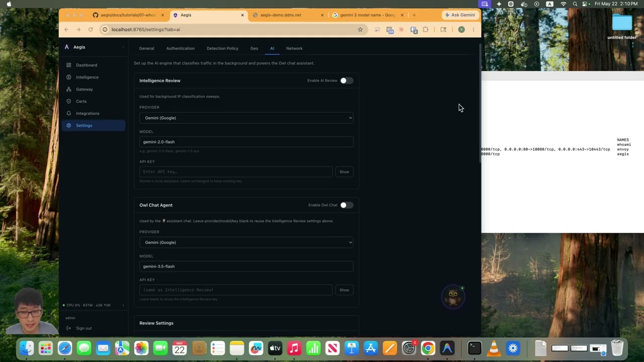Screen dimensions: 644x362
Task: Launch Safari from the Dock
Action: tap(65, 348)
